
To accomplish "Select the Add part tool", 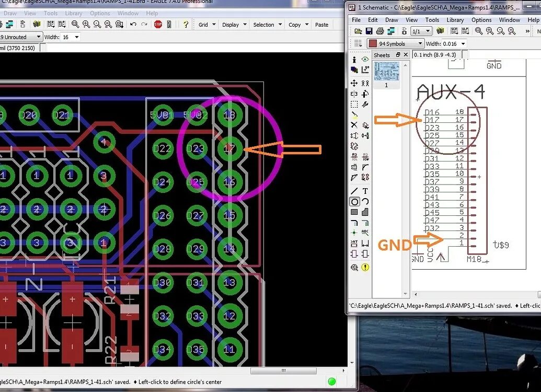I will 365,125.
